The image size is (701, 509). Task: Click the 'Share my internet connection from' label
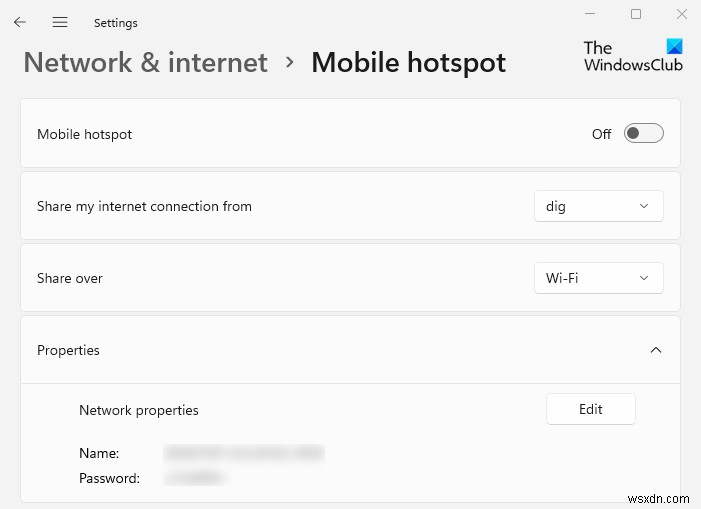[x=144, y=206]
